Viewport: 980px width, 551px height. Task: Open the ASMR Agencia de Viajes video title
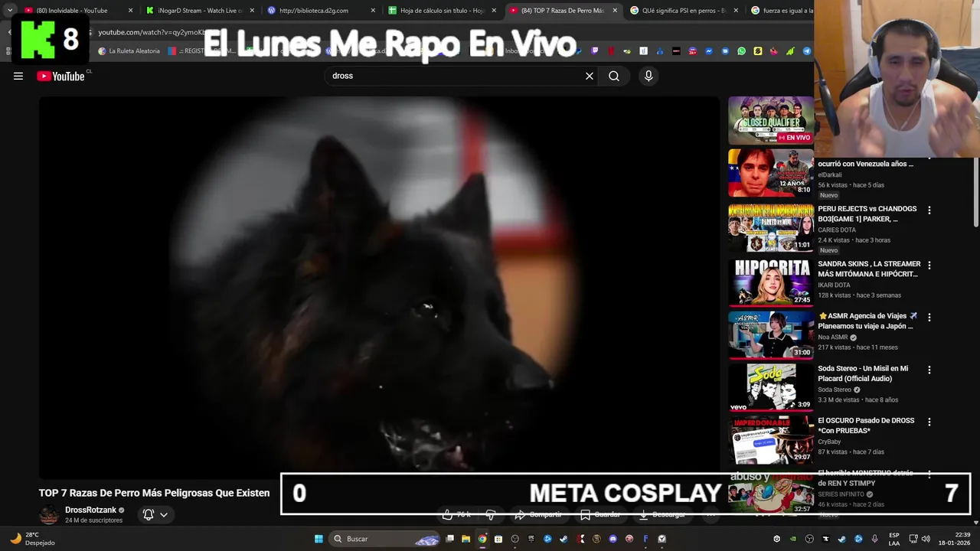coord(867,321)
